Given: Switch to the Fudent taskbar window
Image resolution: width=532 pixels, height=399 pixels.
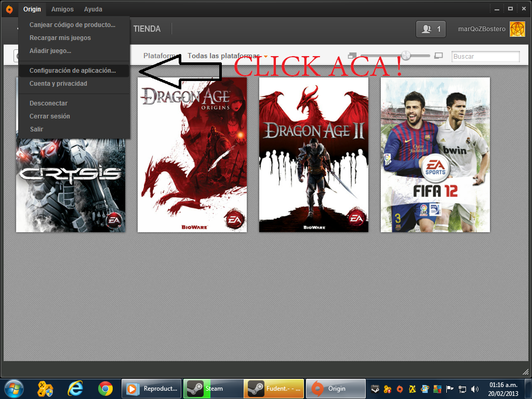Looking at the screenshot, I should coord(274,389).
